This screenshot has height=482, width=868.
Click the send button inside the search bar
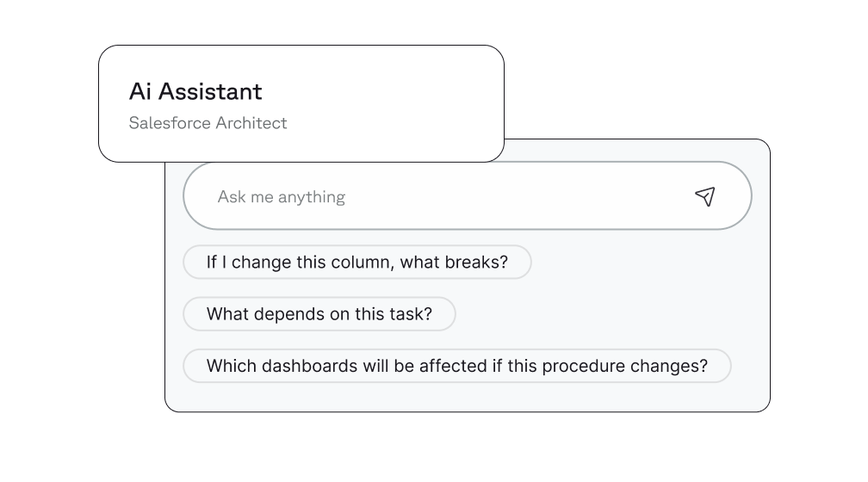704,196
